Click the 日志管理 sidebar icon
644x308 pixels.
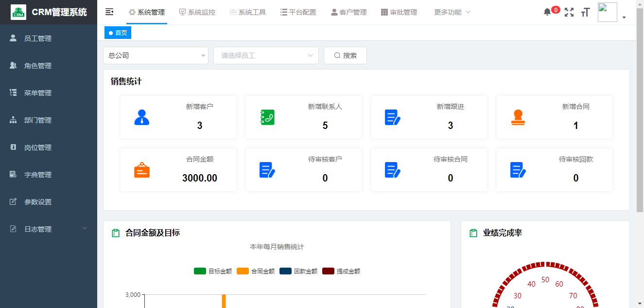pos(13,229)
